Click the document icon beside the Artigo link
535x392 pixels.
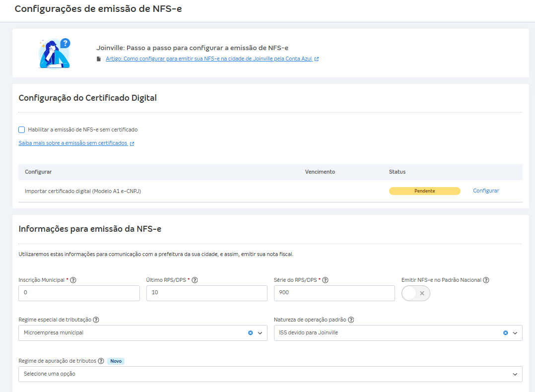[99, 59]
